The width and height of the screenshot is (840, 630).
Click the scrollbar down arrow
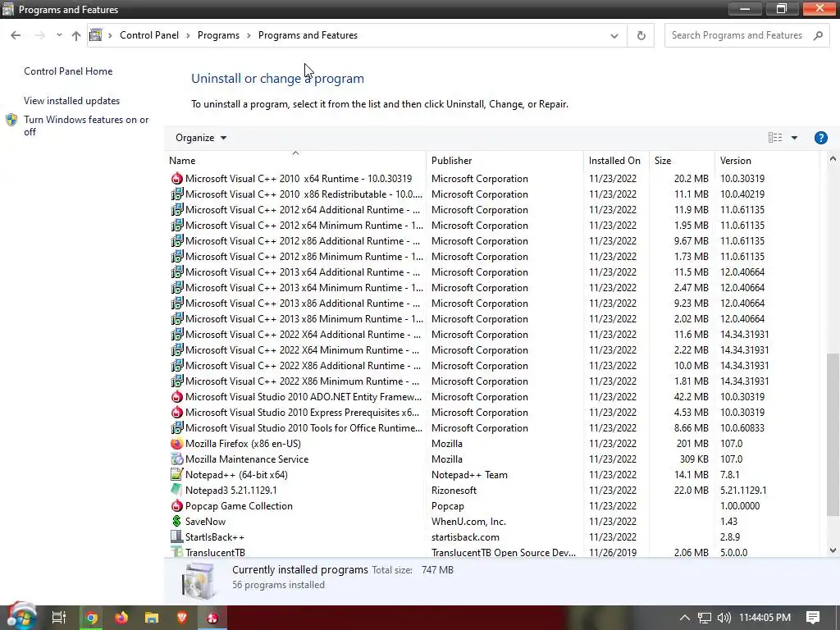click(x=833, y=550)
